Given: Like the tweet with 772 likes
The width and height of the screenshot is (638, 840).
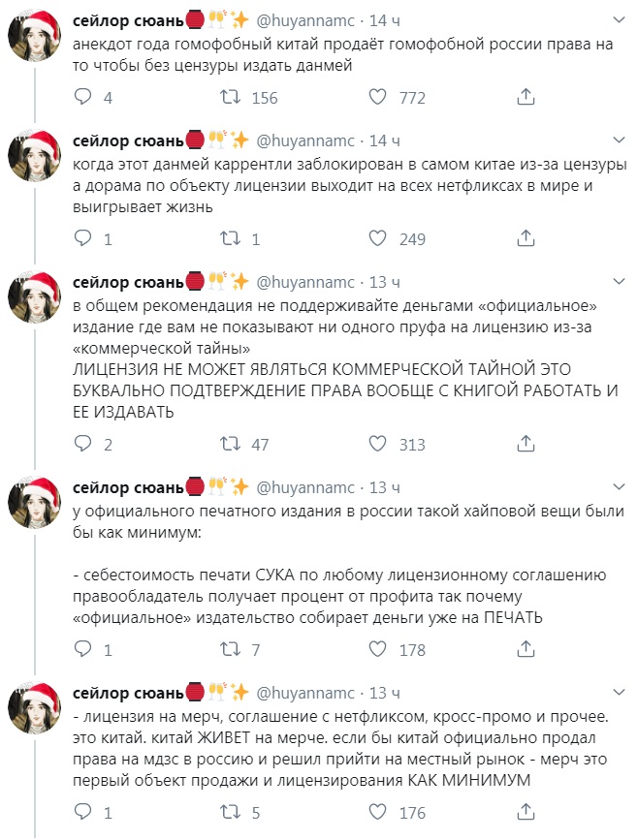Looking at the screenshot, I should pos(377,97).
